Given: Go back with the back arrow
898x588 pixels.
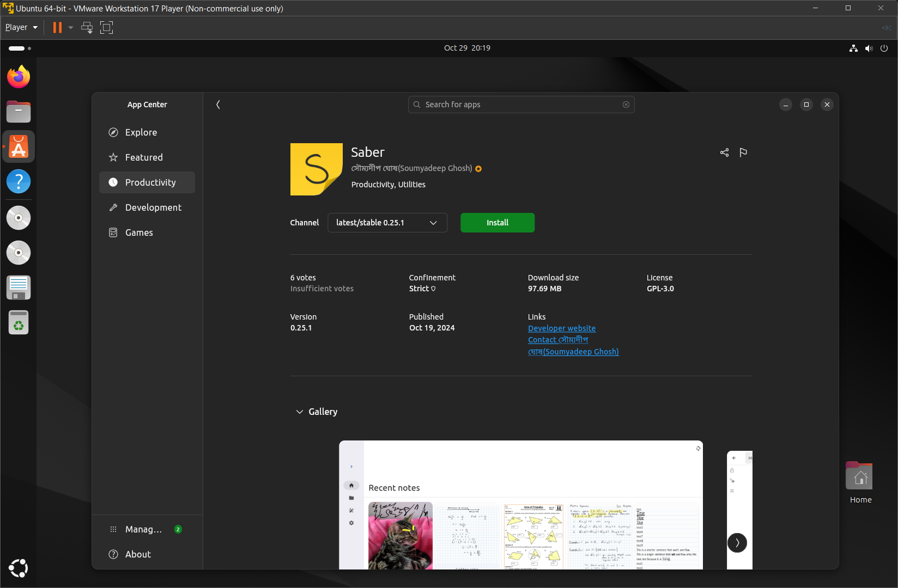Looking at the screenshot, I should [x=218, y=105].
